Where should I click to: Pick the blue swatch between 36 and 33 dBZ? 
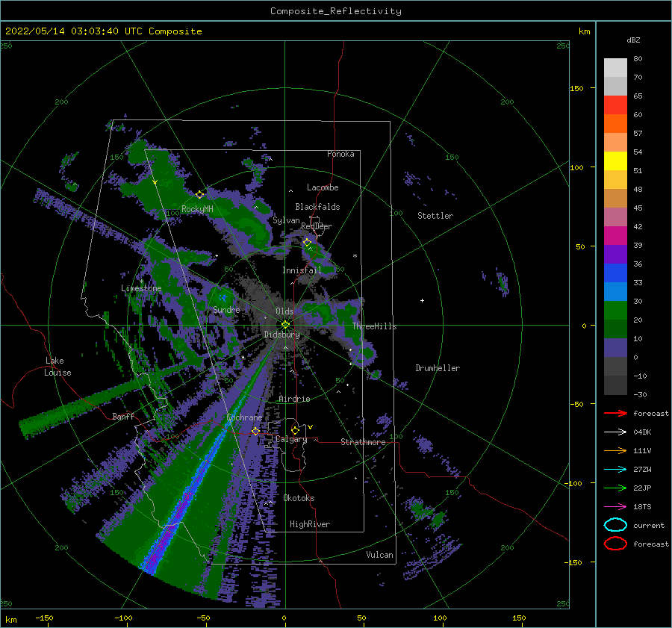615,273
